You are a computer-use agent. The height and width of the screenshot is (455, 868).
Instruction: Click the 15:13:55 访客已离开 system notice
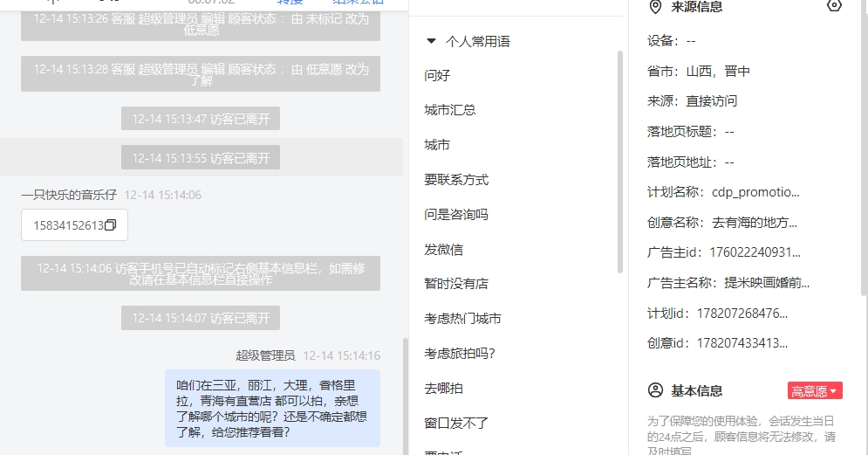click(201, 158)
